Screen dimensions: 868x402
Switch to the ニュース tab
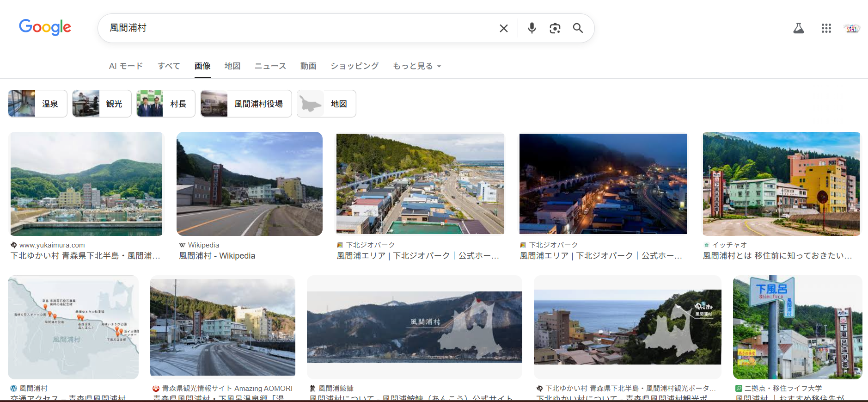pos(270,66)
